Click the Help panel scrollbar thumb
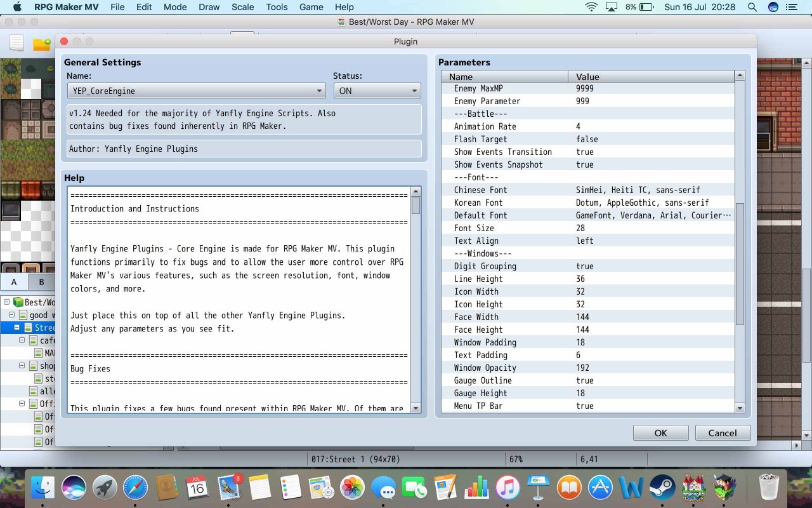This screenshot has height=508, width=812. [x=416, y=206]
